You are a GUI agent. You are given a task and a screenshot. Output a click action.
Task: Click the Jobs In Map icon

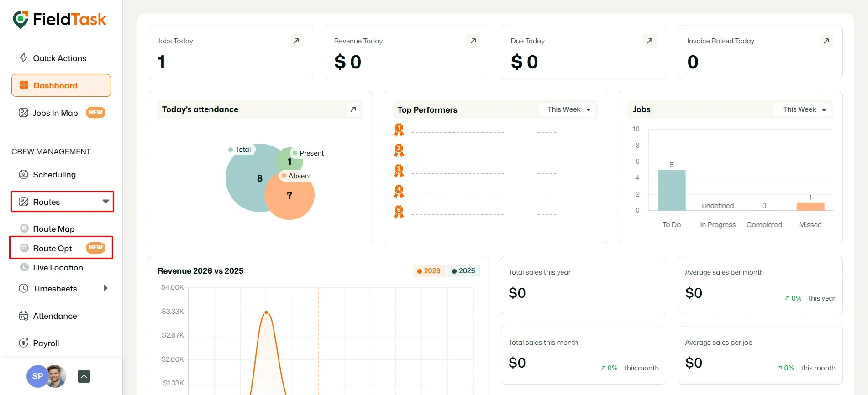tap(23, 113)
